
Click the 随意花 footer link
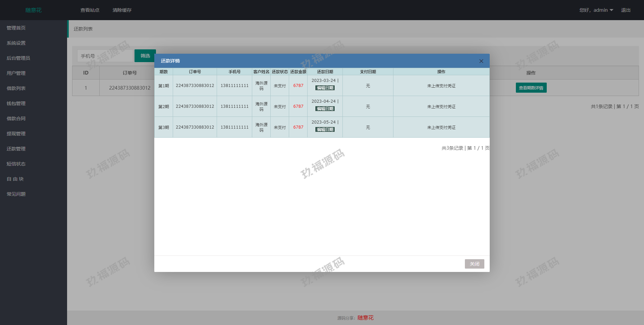365,318
